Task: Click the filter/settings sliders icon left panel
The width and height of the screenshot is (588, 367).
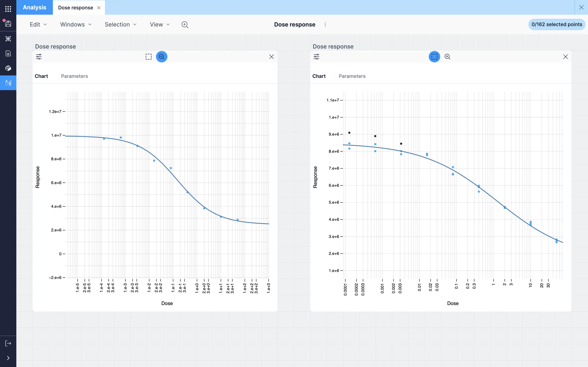Action: pos(39,57)
